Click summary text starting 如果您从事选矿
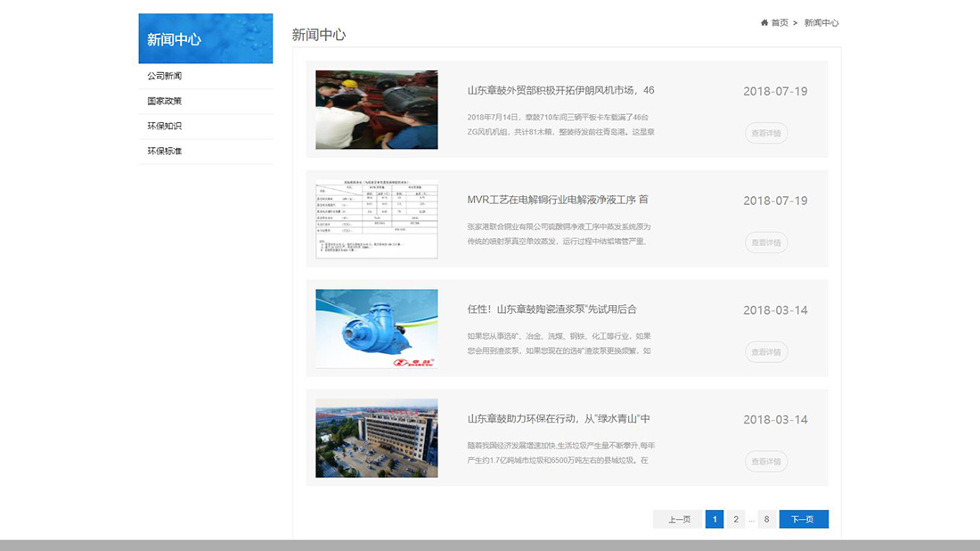This screenshot has height=551, width=980. (559, 343)
